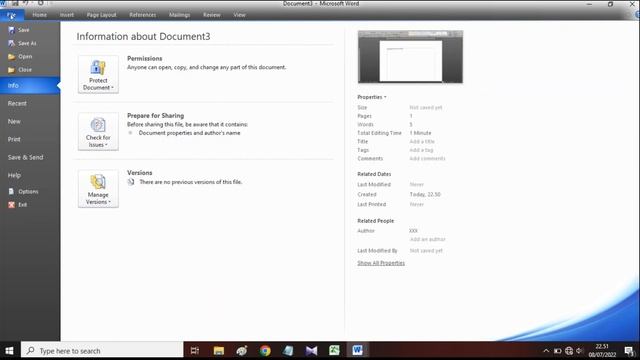Open the notepad-like app in taskbar
Image resolution: width=640 pixels, height=360 pixels.
[x=288, y=351]
